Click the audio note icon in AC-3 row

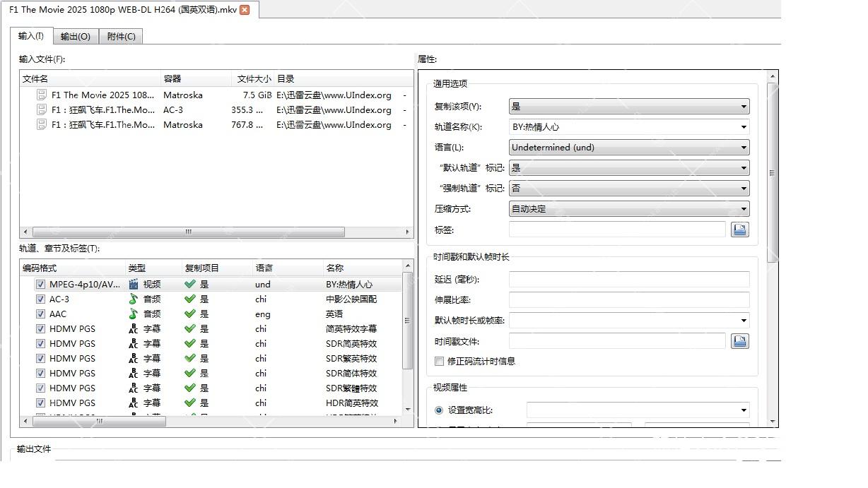(x=134, y=299)
